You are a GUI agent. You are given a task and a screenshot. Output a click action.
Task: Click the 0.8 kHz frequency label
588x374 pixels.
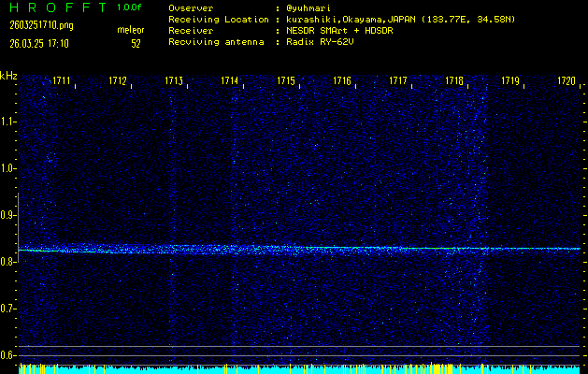coord(7,262)
